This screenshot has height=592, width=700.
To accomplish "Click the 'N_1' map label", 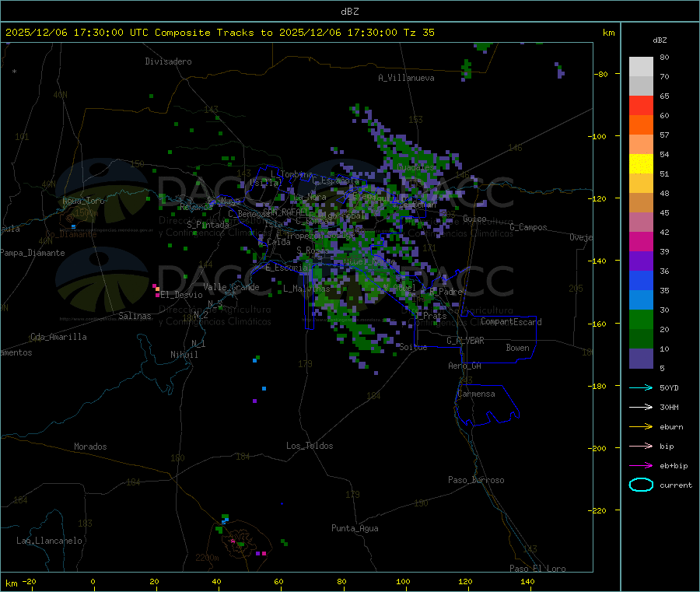I will pyautogui.click(x=198, y=344).
